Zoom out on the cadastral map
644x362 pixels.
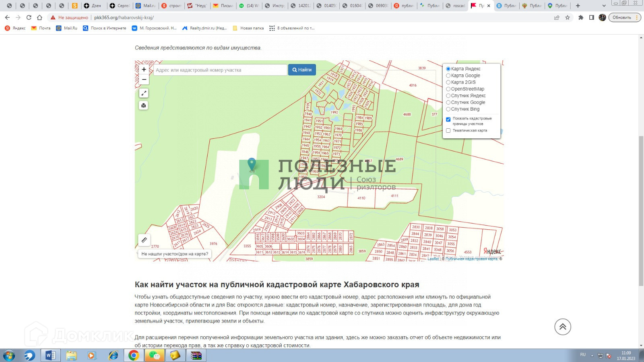coord(144,79)
